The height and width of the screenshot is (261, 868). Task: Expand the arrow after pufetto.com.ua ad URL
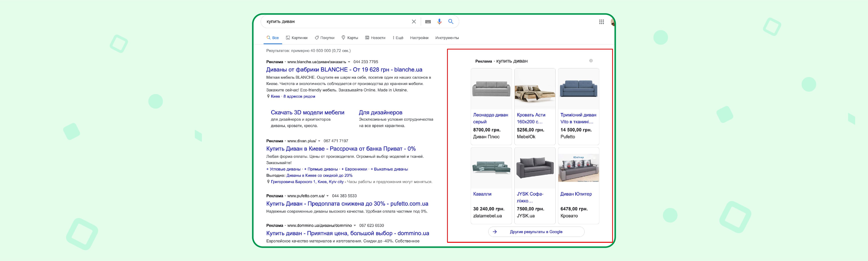pyautogui.click(x=328, y=196)
